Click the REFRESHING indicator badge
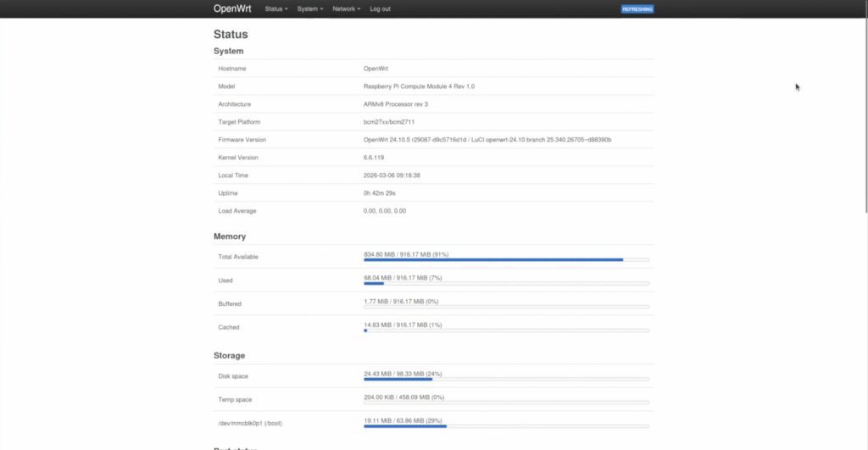Viewport: 868px width, 450px height. pyautogui.click(x=637, y=8)
